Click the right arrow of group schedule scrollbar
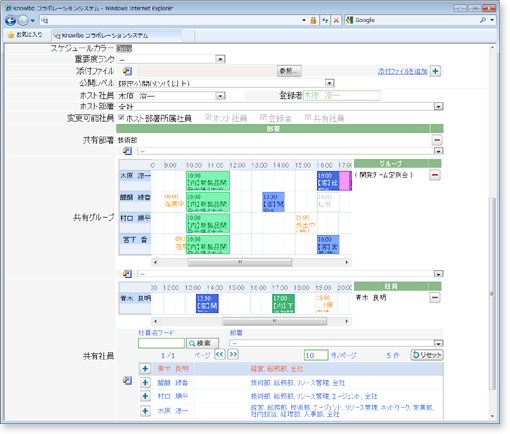The height and width of the screenshot is (434, 510). [347, 262]
